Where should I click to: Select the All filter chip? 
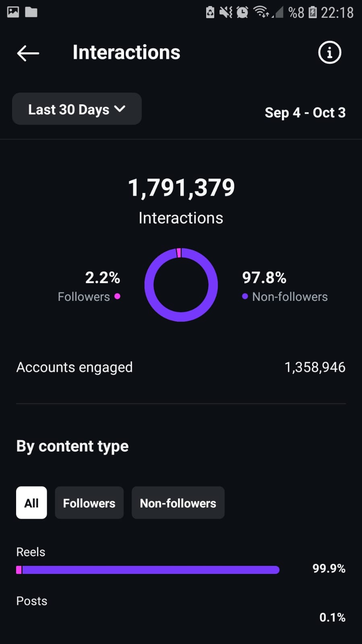pyautogui.click(x=31, y=503)
